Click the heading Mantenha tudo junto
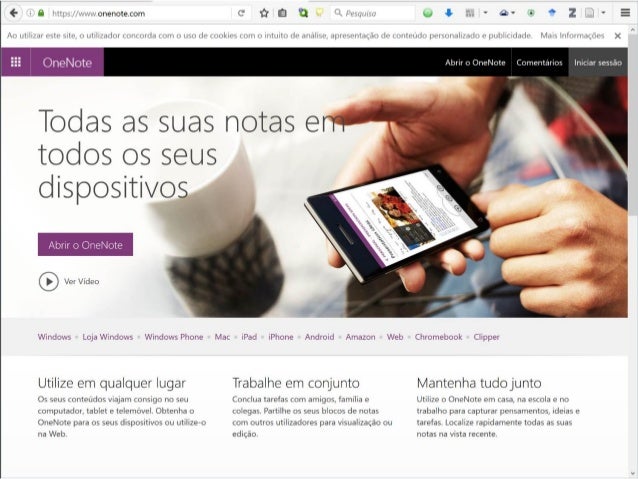Image resolution: width=638 pixels, height=479 pixels. click(479, 383)
